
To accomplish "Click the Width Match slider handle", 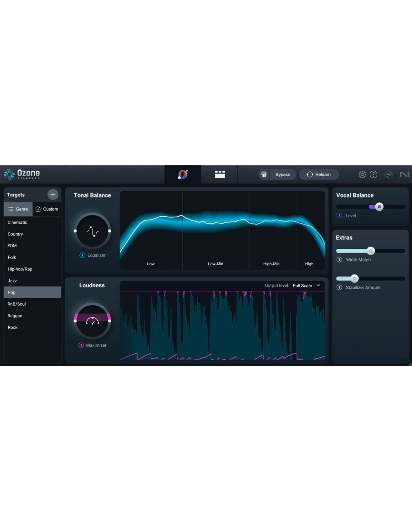I will point(370,251).
